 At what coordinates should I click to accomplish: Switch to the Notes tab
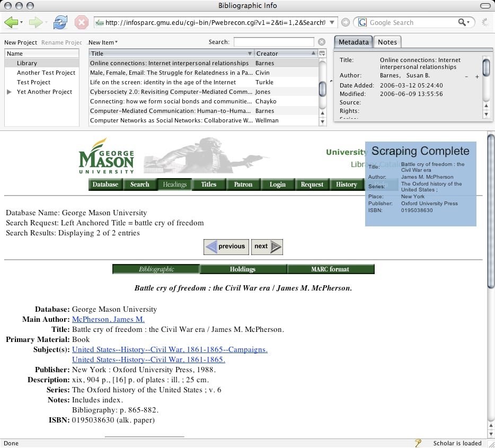click(x=387, y=42)
